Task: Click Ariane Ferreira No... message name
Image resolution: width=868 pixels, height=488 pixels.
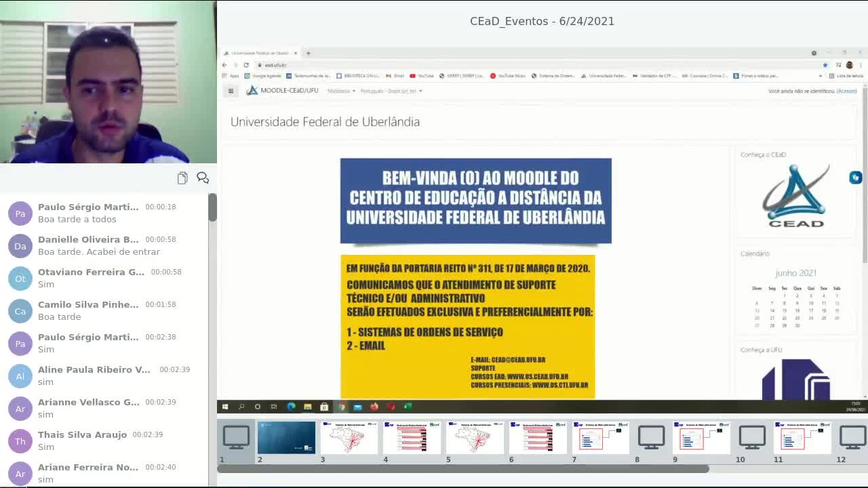Action: pyautogui.click(x=88, y=467)
